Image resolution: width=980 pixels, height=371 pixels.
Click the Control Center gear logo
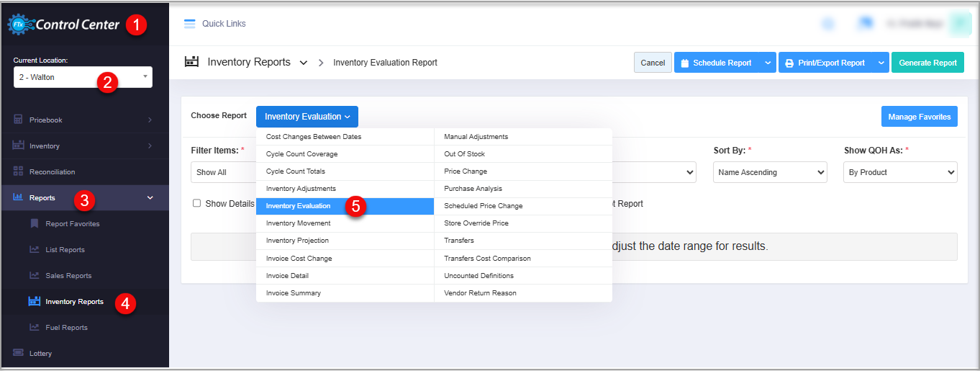(17, 24)
